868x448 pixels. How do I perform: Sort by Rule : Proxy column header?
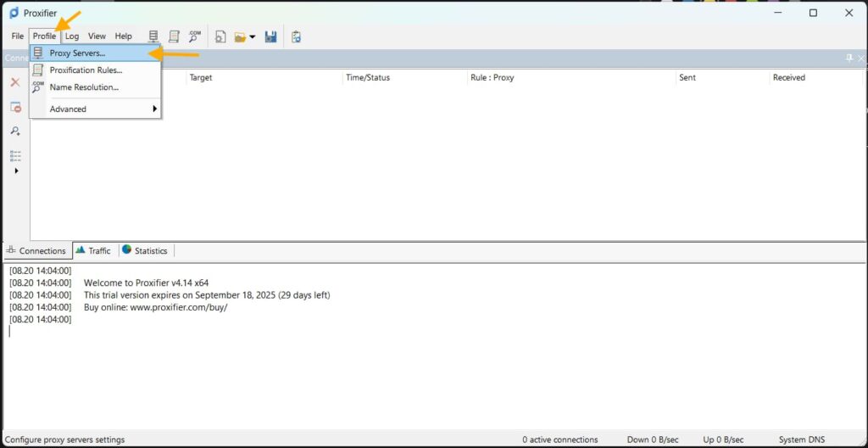point(572,77)
